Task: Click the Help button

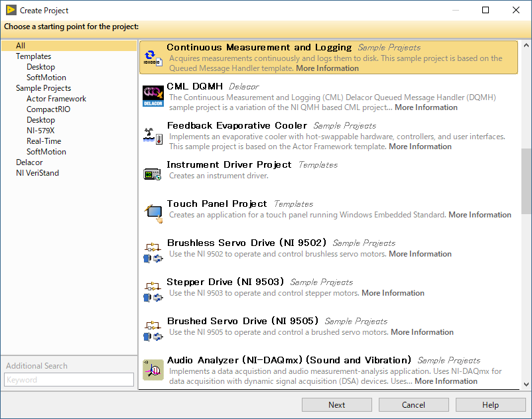Action: click(491, 405)
